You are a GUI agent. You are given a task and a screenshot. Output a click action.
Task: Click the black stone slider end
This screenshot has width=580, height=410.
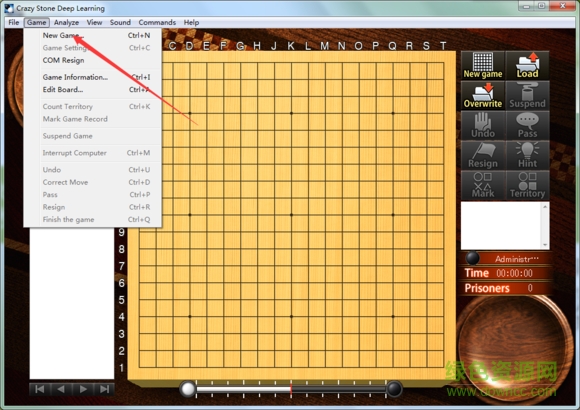(x=394, y=389)
